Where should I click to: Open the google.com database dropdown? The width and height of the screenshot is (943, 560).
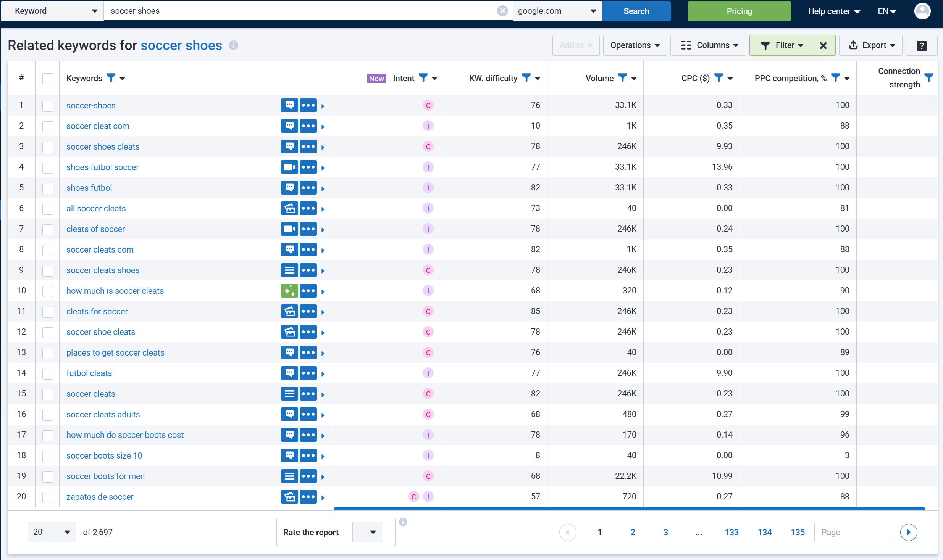(x=557, y=11)
